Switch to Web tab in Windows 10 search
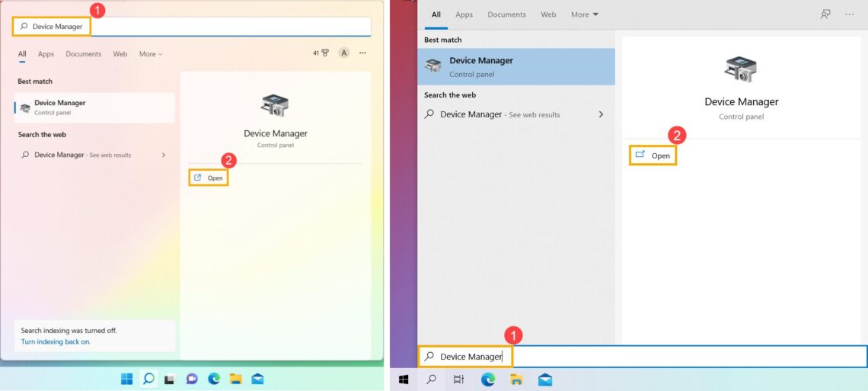868x391 pixels. coord(548,15)
